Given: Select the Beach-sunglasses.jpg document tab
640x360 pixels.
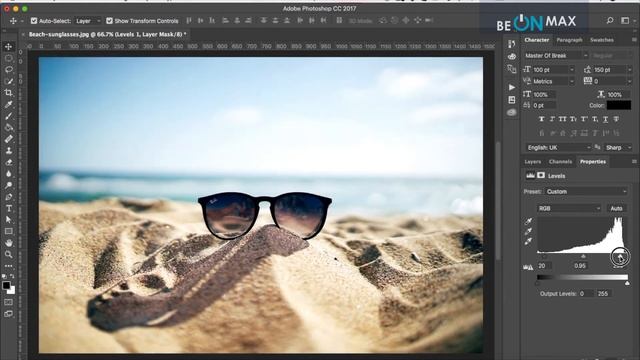Looking at the screenshot, I should (107, 34).
